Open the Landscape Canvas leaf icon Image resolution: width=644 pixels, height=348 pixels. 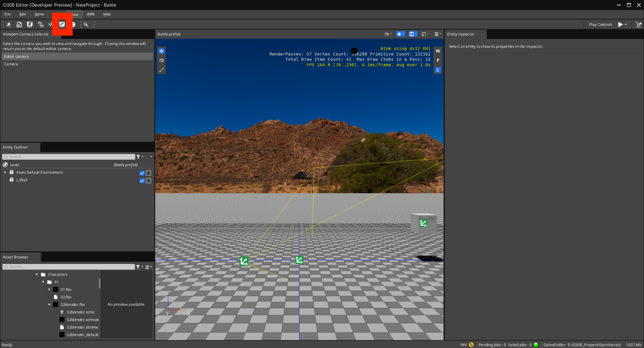tap(30, 24)
